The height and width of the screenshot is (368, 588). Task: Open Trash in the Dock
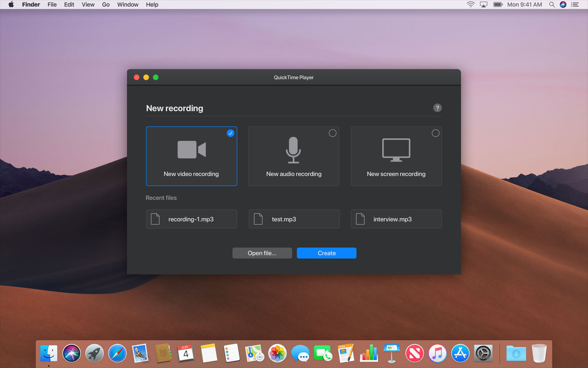539,353
